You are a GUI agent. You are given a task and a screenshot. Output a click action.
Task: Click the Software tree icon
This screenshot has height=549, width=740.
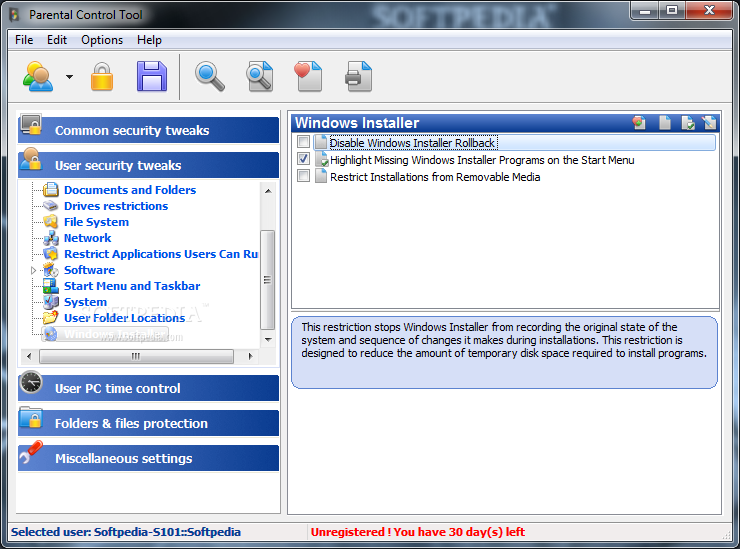tap(50, 270)
